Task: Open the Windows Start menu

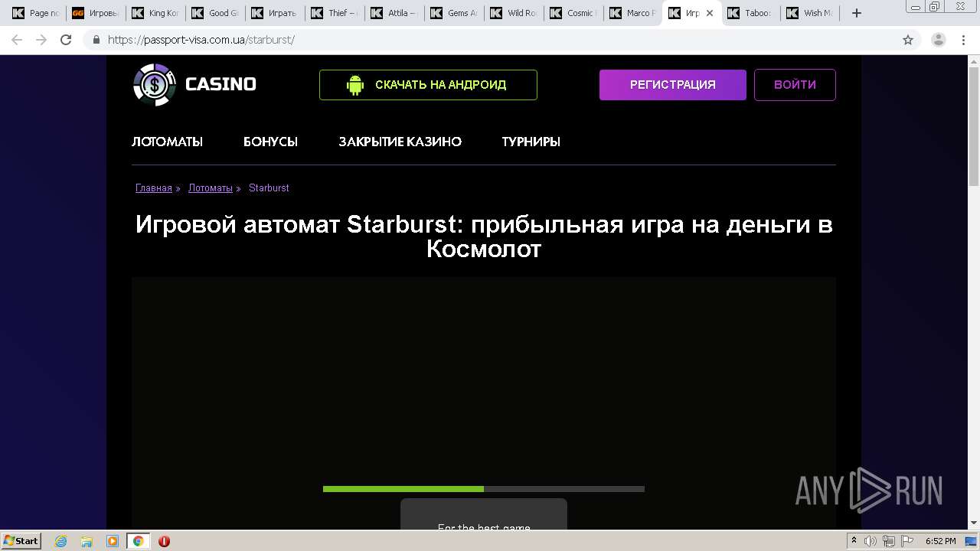Action: [x=21, y=541]
